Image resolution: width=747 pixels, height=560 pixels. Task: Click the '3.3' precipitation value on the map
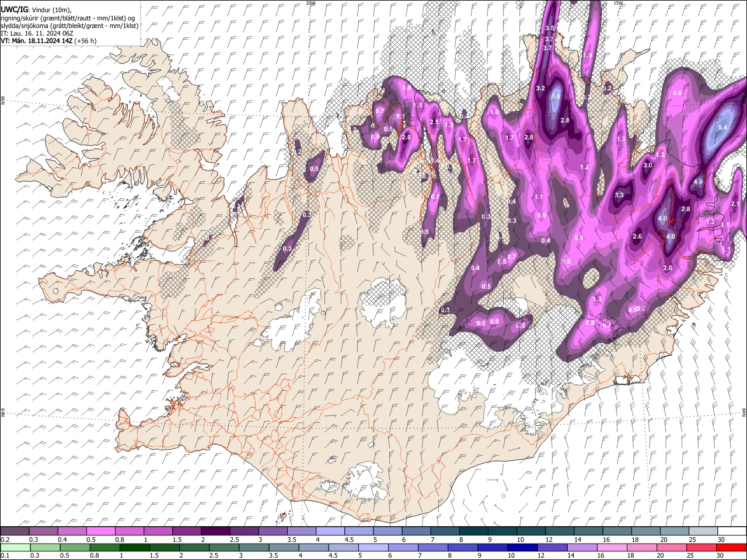click(619, 195)
